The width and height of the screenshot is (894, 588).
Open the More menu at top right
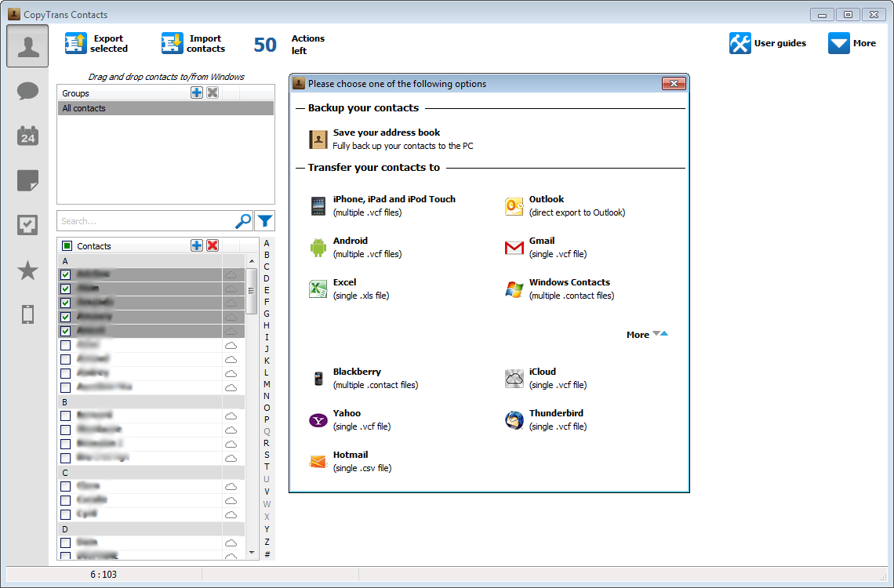click(851, 43)
